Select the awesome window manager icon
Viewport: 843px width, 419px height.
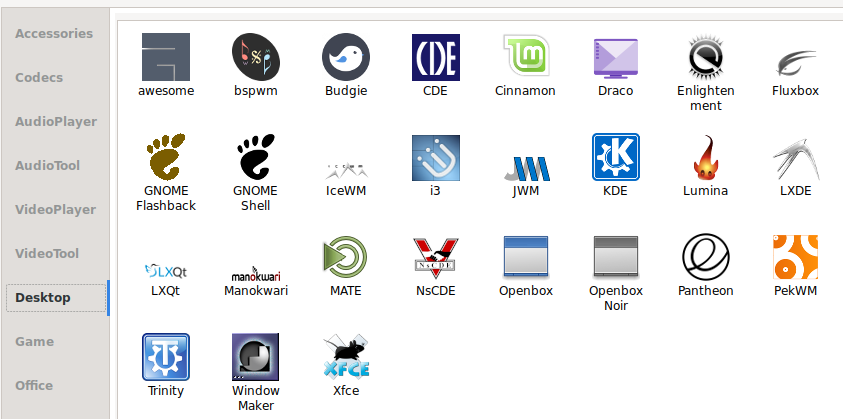[x=166, y=56]
